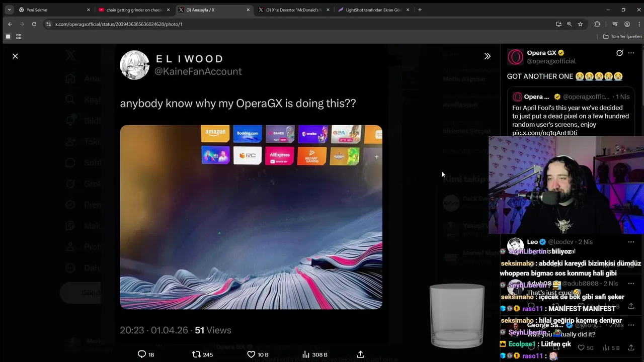644x362 pixels.
Task: Collapse the tweet sidebar using double chevrons
Action: (487, 56)
